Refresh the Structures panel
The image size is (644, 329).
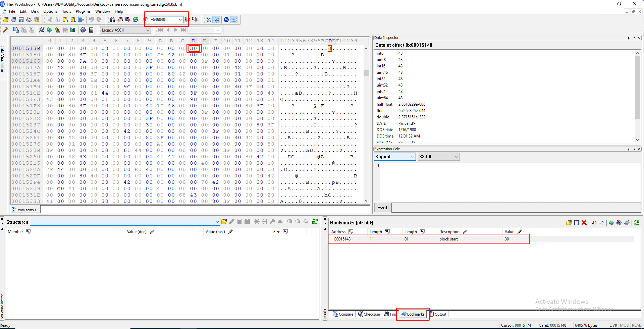click(315, 221)
